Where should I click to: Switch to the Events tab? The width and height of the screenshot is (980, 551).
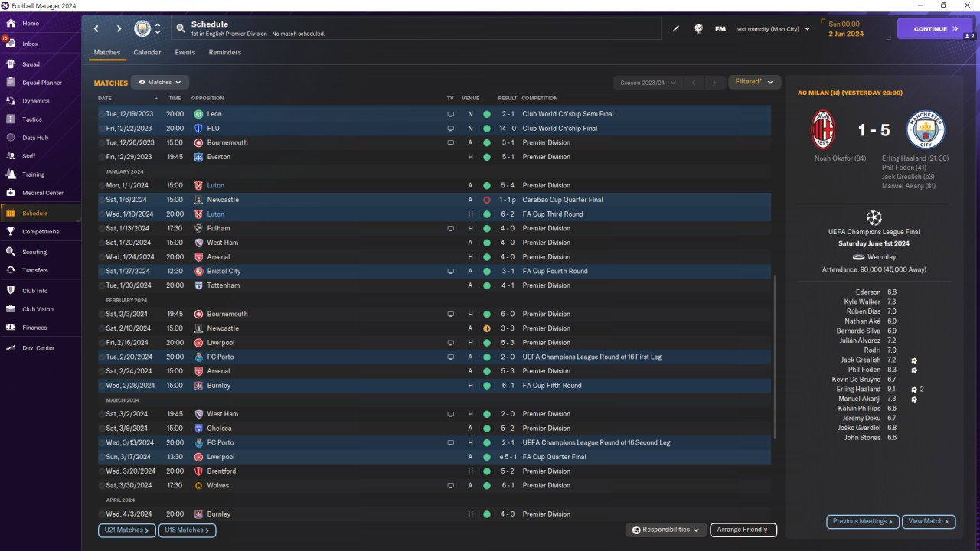[185, 53]
